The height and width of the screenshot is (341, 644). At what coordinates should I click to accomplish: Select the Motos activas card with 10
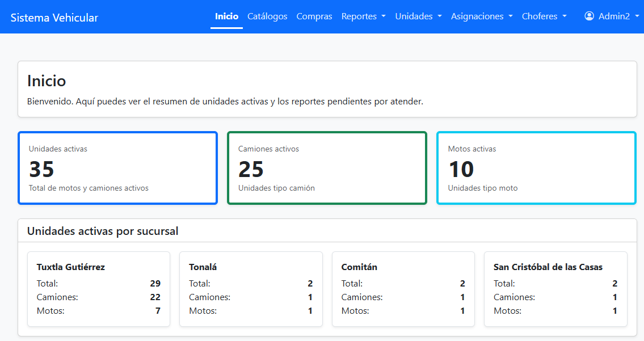536,168
